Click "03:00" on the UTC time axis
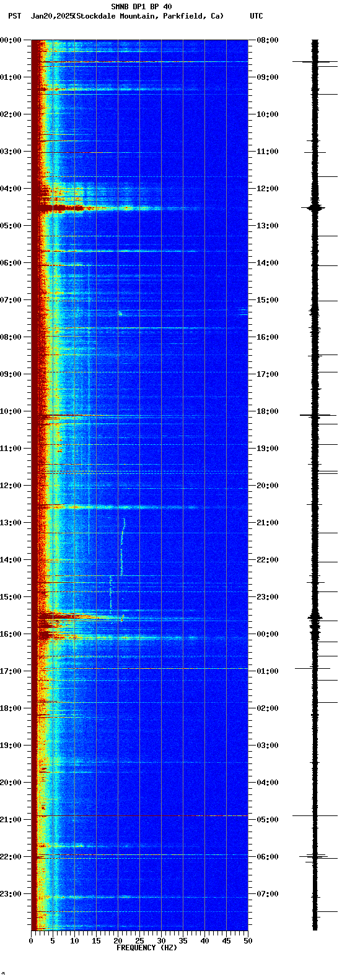 [268, 746]
